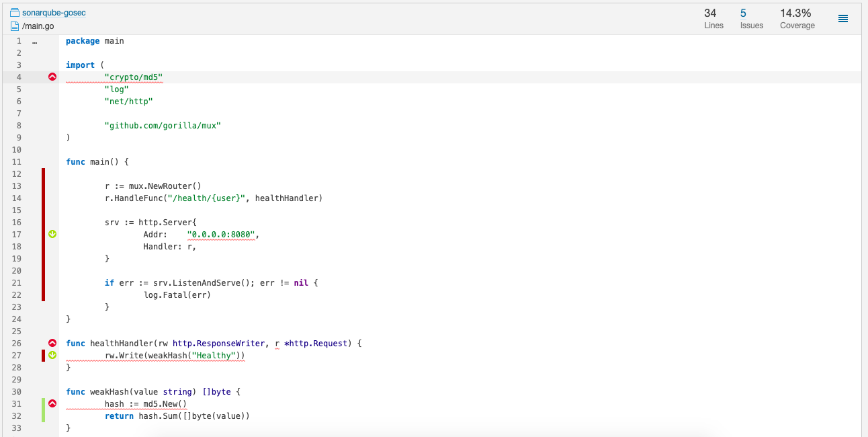Click the underlined md5.New() issue text
868x437 pixels.
pos(165,403)
